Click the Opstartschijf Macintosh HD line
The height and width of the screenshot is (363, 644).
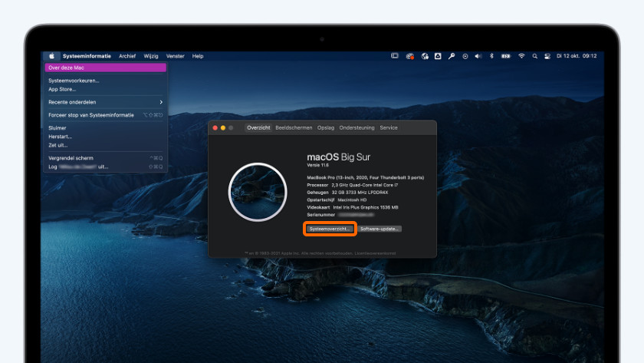[x=337, y=200]
